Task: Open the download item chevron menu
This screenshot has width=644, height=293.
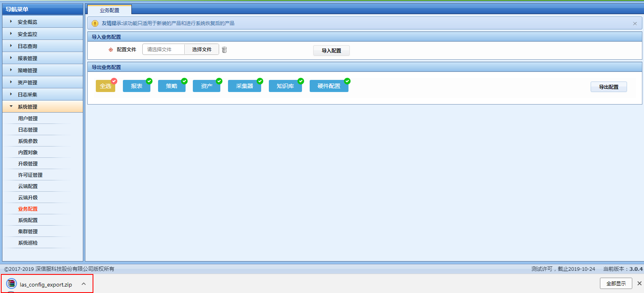Action: click(x=84, y=284)
